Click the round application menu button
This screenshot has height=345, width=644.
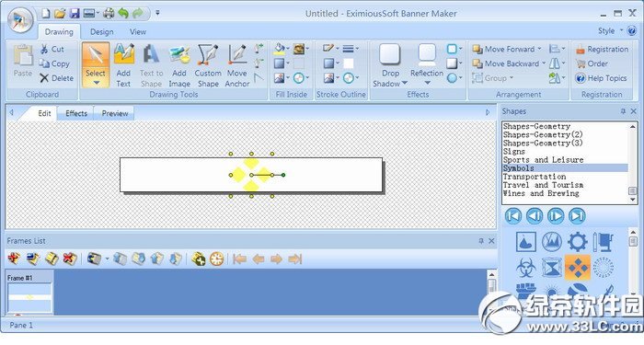point(19,20)
